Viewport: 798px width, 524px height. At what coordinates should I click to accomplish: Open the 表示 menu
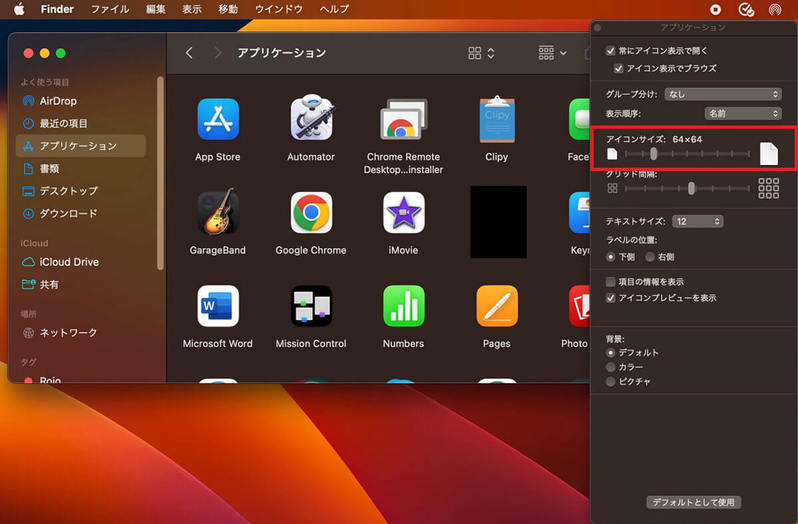click(192, 9)
